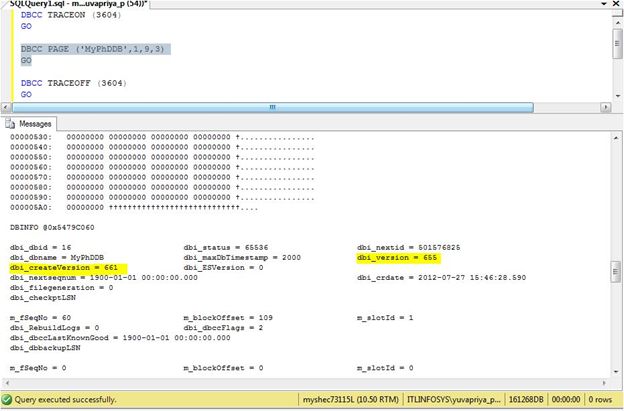The height and width of the screenshot is (411, 624).
Task: Click 'dbi_dbname = MyPhDDB' entry
Action: click(x=57, y=257)
